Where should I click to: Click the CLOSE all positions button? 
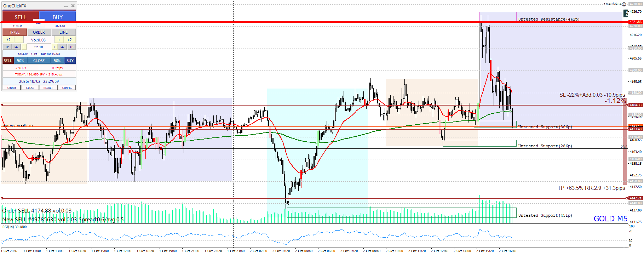tap(39, 61)
